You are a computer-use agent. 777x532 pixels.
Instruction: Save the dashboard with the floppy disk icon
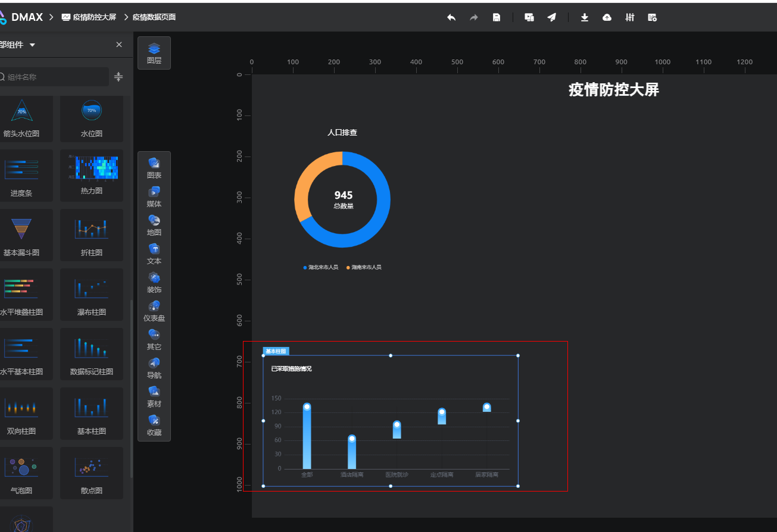[497, 17]
